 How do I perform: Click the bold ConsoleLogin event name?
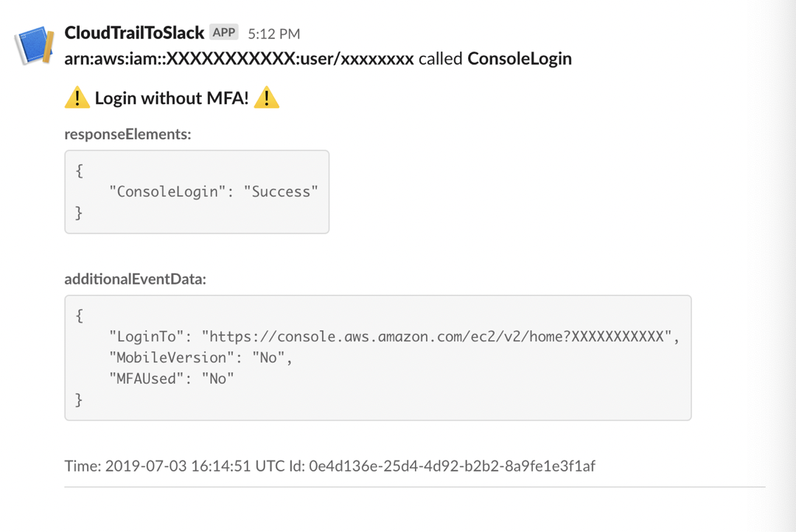tap(520, 59)
